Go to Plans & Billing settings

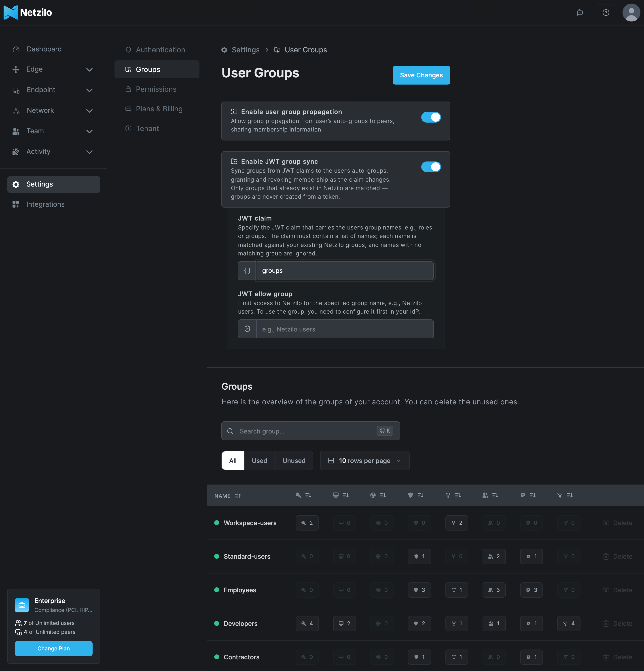pyautogui.click(x=157, y=109)
